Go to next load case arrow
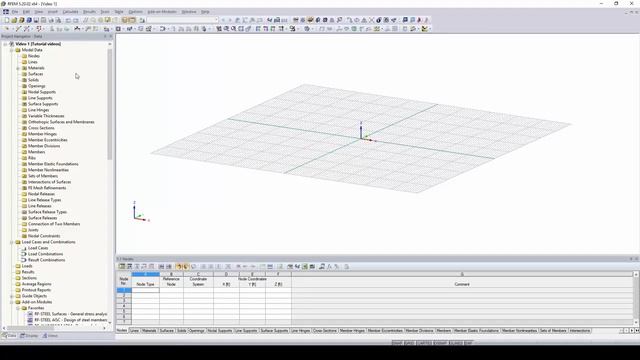This screenshot has width=640, height=360. tap(230, 20)
